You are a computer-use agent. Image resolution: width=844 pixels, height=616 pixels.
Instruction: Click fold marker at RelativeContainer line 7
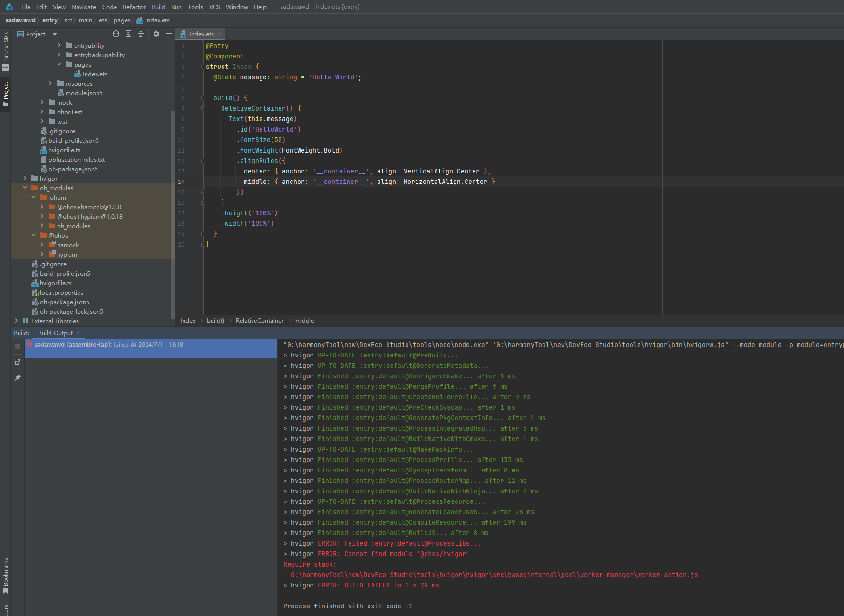coord(203,108)
